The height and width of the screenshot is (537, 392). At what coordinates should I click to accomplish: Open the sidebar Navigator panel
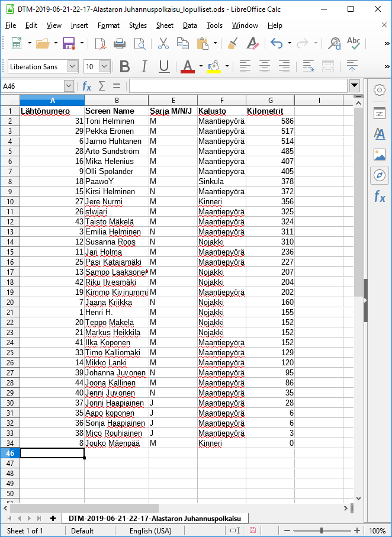coord(380,175)
